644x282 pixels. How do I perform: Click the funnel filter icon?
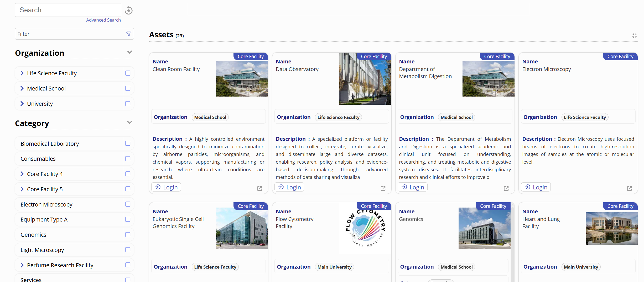pos(128,34)
